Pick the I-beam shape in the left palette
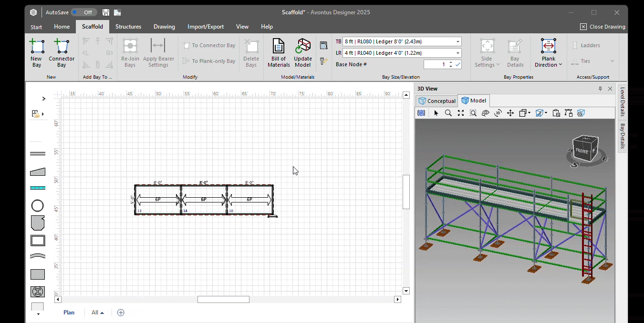 [38, 291]
